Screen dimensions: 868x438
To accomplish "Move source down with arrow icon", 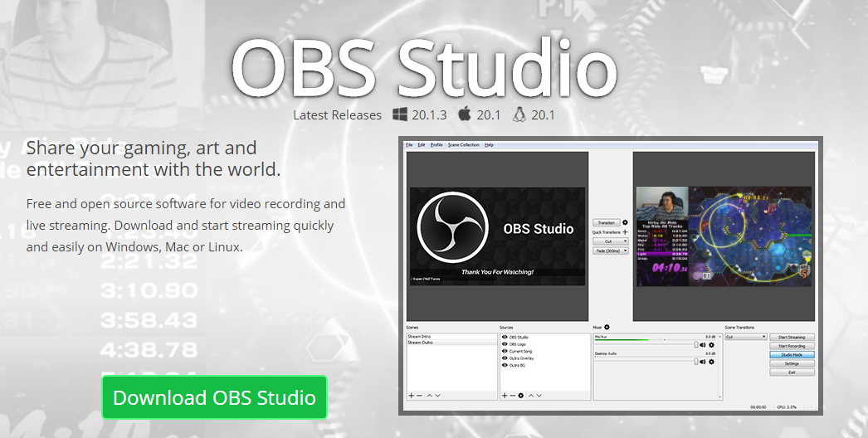I will click(x=539, y=396).
